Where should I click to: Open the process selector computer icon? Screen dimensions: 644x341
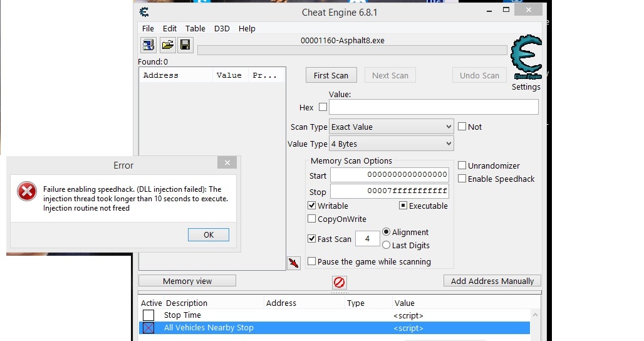148,45
